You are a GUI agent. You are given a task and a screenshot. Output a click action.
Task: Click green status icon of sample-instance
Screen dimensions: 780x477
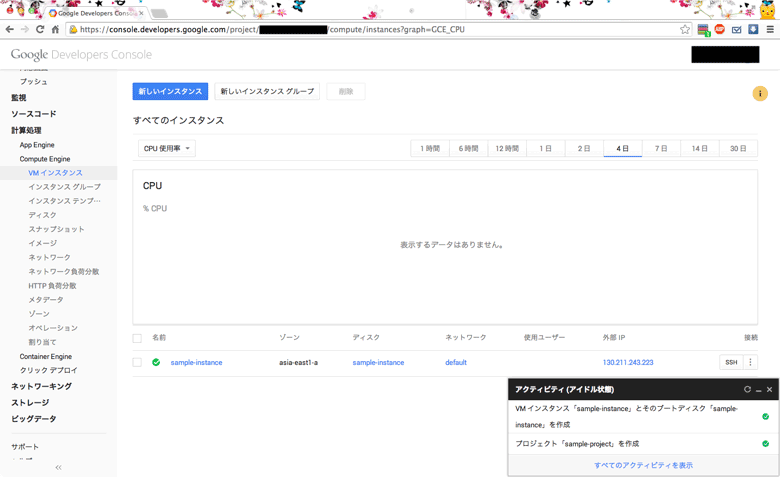point(156,362)
